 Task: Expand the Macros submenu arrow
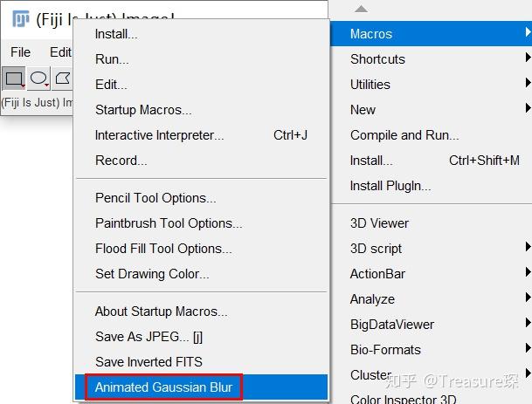528,33
